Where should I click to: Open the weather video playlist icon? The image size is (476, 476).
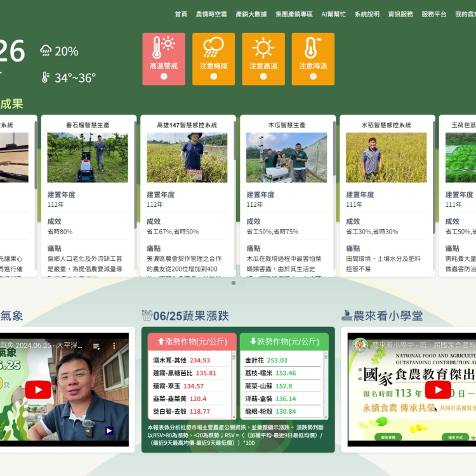tap(96, 346)
